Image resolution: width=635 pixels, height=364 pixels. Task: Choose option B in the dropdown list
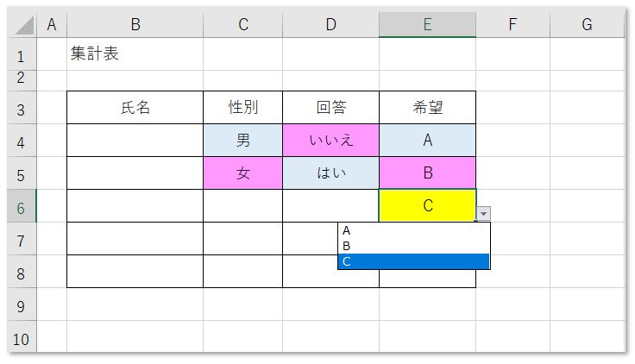click(413, 246)
